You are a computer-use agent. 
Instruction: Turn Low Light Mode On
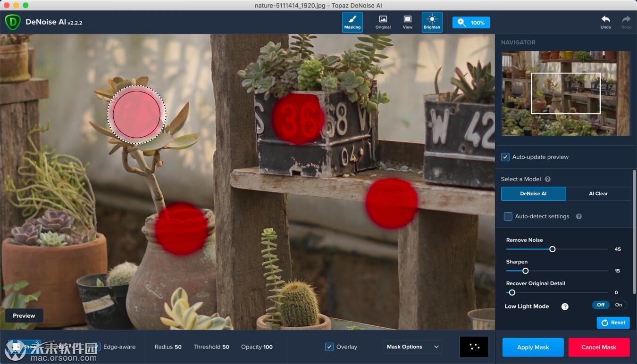618,305
